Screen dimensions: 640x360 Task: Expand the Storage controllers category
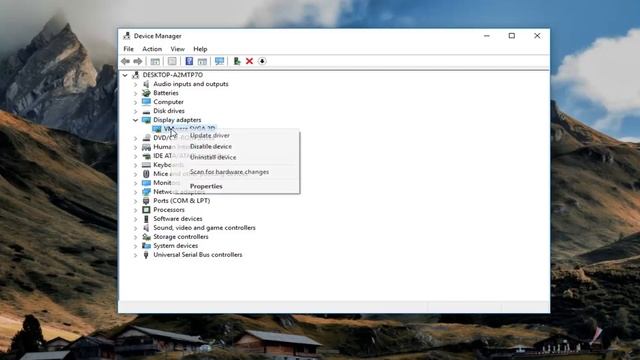pyautogui.click(x=136, y=237)
